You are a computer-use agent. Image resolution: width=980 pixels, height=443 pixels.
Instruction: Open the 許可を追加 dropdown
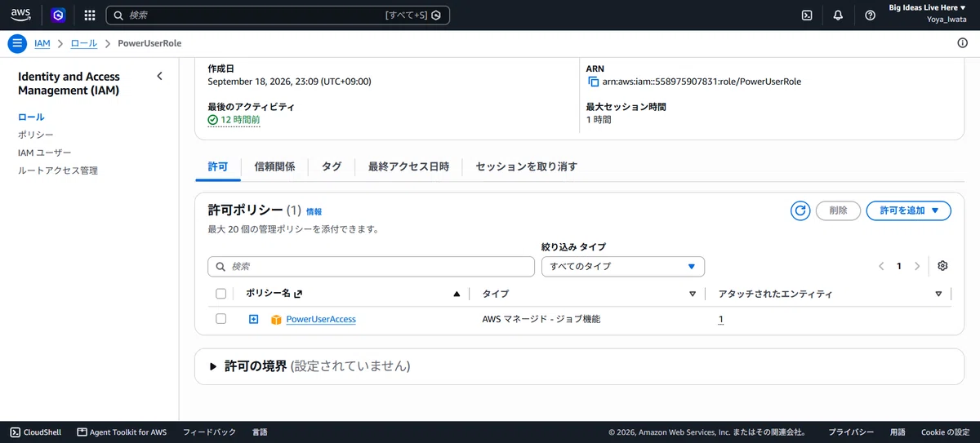[908, 210]
